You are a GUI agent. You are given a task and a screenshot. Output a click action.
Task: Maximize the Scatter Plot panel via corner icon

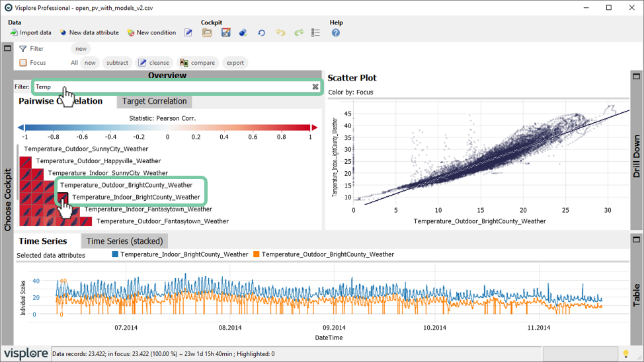(636, 77)
